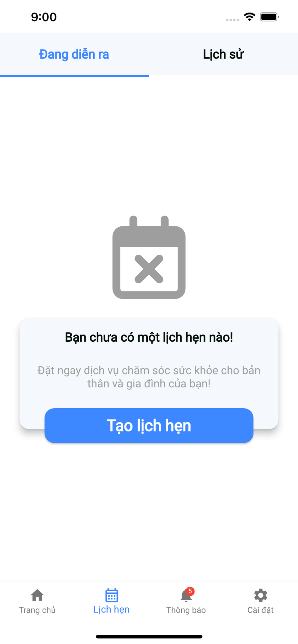
Task: Tap the home indicator bar at bottom
Action: (149, 637)
